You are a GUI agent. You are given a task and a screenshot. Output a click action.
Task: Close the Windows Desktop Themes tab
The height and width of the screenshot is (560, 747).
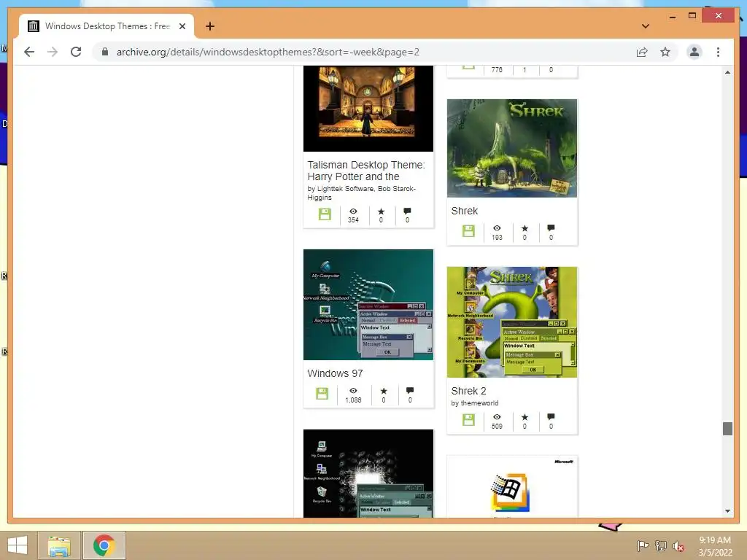(182, 26)
